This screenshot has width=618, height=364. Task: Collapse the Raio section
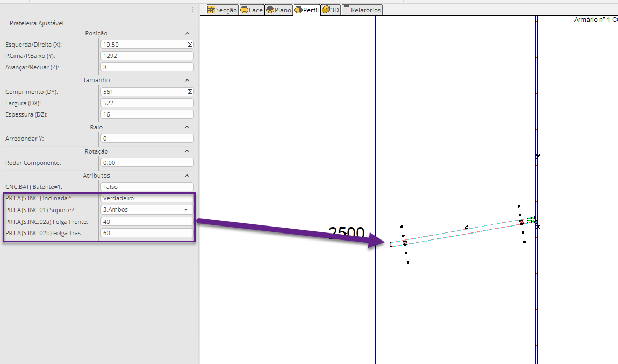click(187, 127)
